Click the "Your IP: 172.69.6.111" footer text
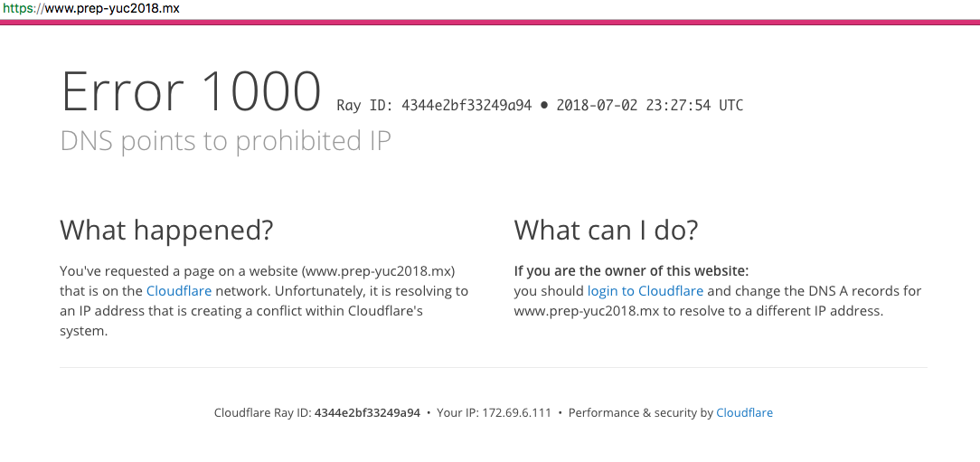 point(494,413)
